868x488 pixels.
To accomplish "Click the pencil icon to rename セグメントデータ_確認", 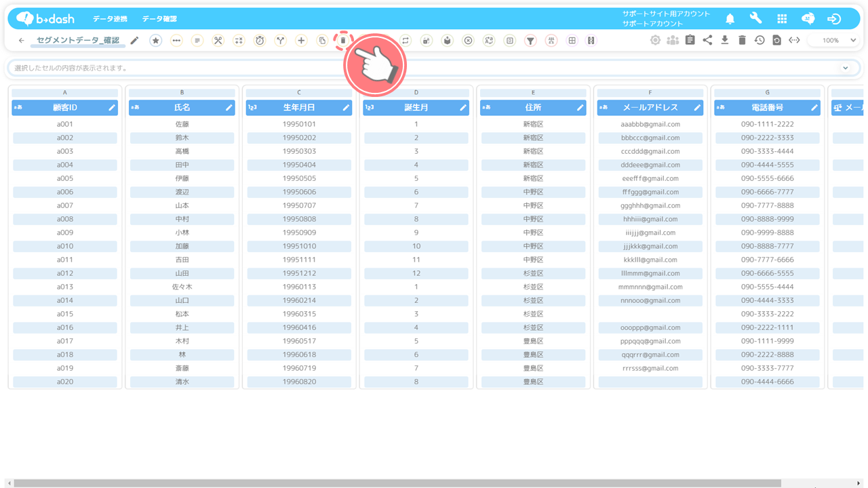I will tap(134, 41).
